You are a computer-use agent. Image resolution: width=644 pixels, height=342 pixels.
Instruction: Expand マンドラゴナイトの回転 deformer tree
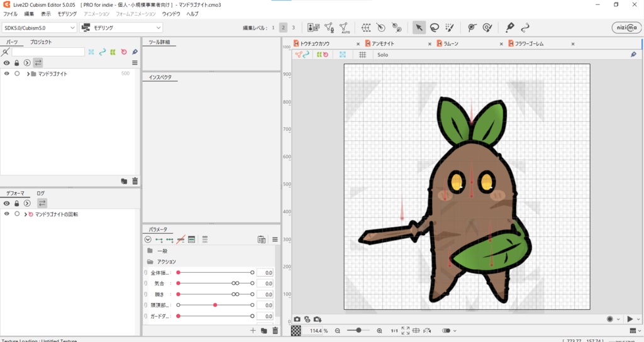point(25,214)
